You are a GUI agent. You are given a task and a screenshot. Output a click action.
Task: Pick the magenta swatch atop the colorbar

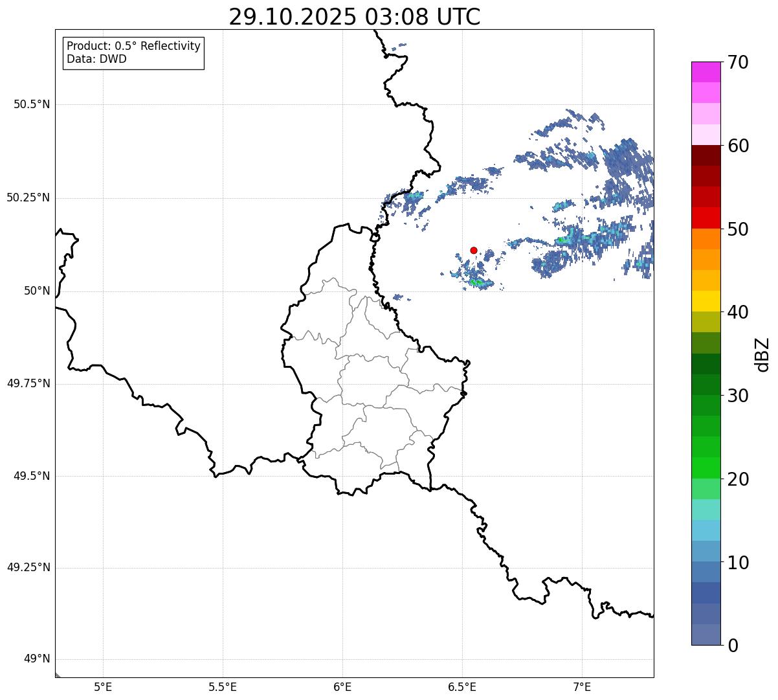pyautogui.click(x=706, y=72)
